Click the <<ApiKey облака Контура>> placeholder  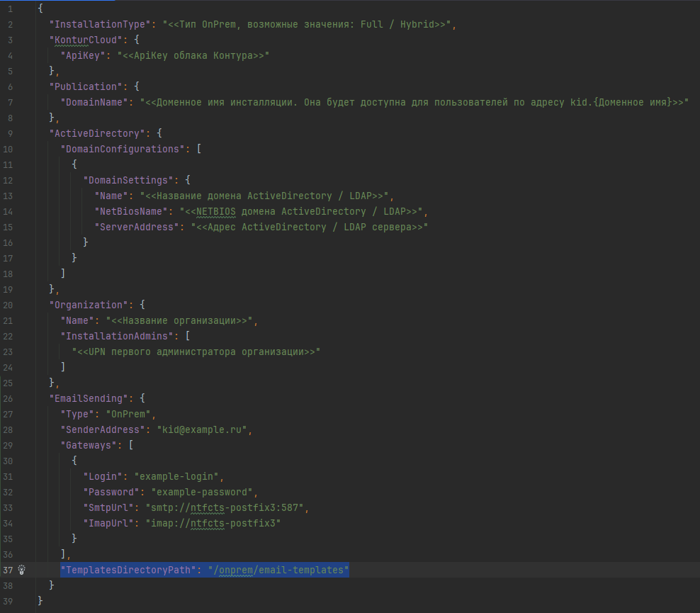(x=193, y=55)
